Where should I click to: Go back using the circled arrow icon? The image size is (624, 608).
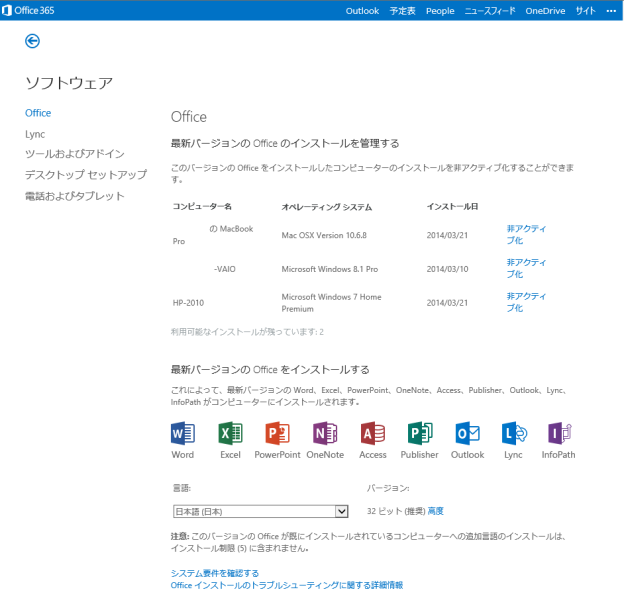click(32, 41)
